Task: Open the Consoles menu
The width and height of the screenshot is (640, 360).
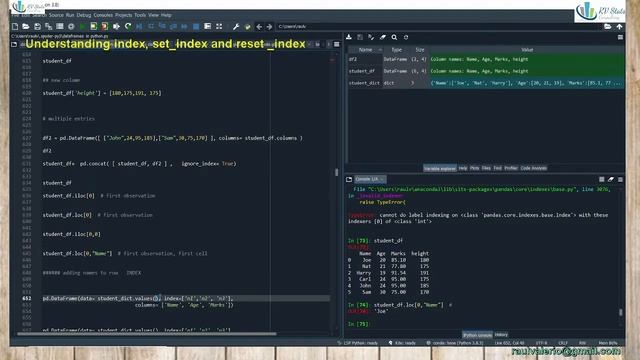Action: (103, 15)
